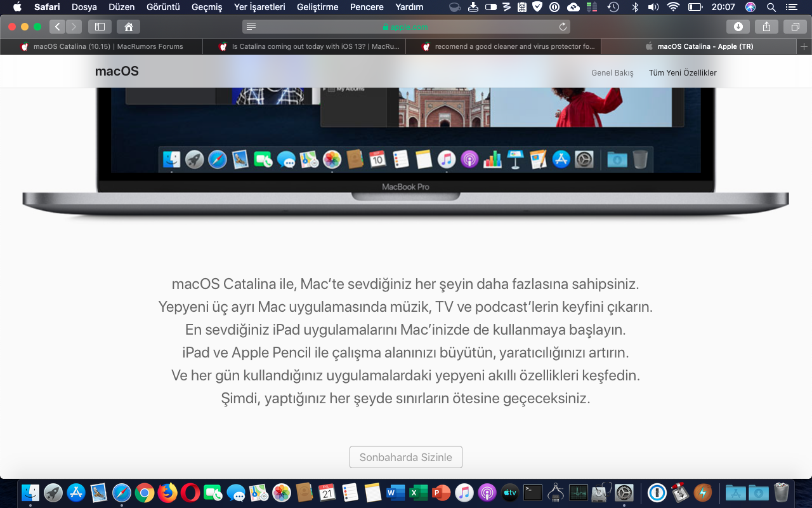
Task: Switch to macOS Catalina (10.15) MacRumors tab
Action: click(101, 46)
